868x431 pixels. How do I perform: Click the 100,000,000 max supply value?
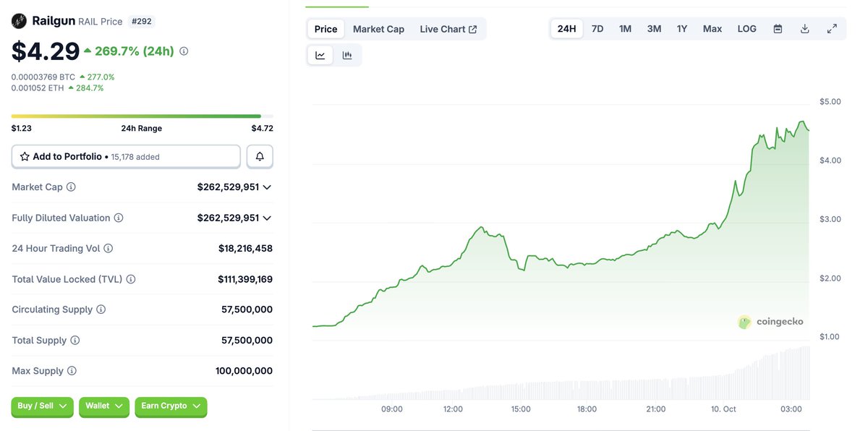point(244,371)
